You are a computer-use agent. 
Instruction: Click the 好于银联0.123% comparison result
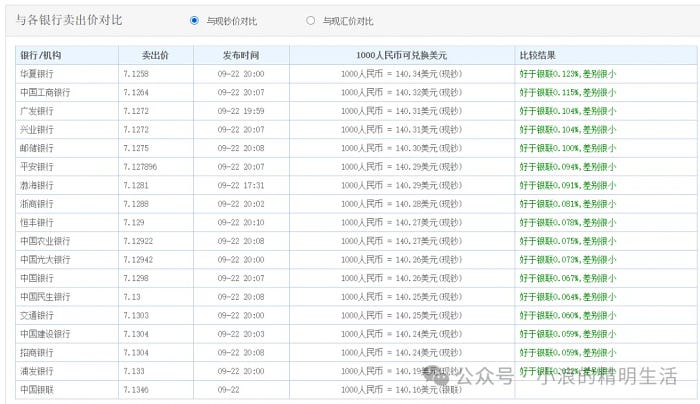click(x=567, y=74)
